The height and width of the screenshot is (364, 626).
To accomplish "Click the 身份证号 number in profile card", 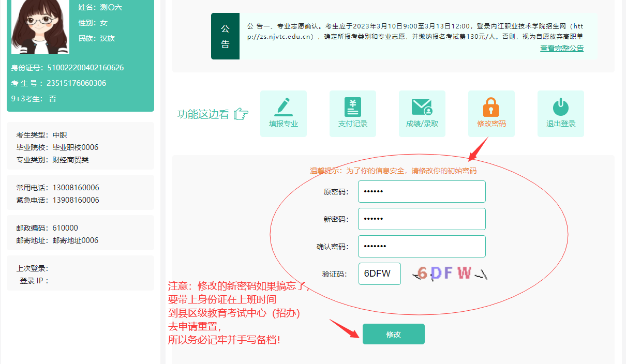I will 85,68.
